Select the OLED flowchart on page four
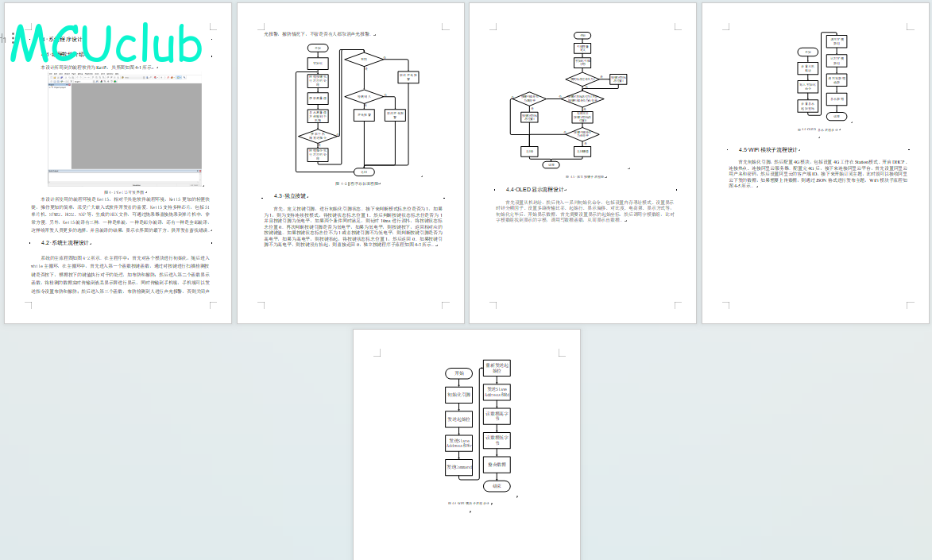Screen dimensions: 932x560 [x=823, y=78]
